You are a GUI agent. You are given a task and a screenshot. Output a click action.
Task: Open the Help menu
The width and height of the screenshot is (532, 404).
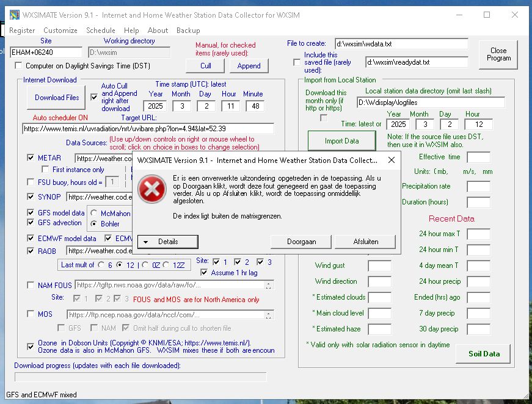click(x=131, y=31)
